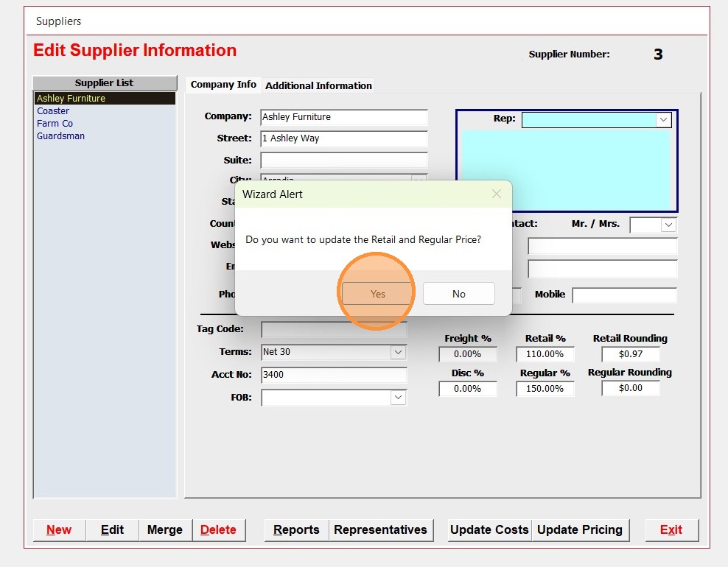Open the FOB dropdown list

point(398,398)
